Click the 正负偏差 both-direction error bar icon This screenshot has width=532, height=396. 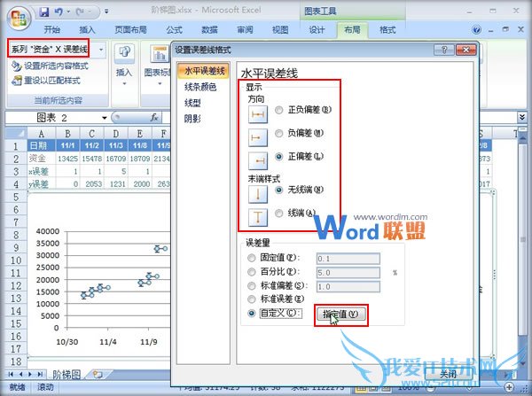[258, 114]
